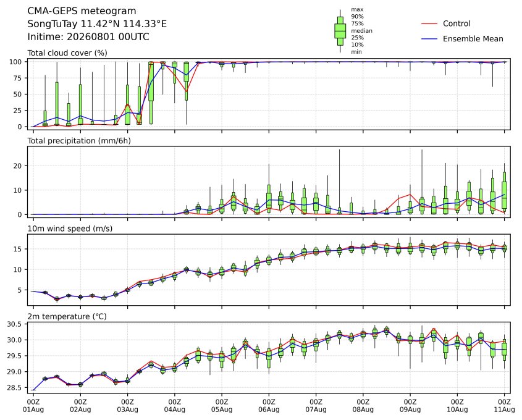This screenshot has width=522, height=420.
Task: Click the green box-plot legend symbol
Action: (340, 31)
